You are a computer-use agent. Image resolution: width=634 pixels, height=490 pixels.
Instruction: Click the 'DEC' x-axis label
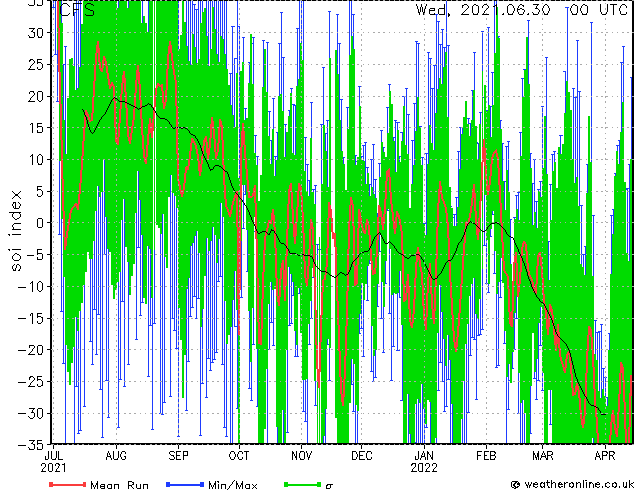(361, 456)
